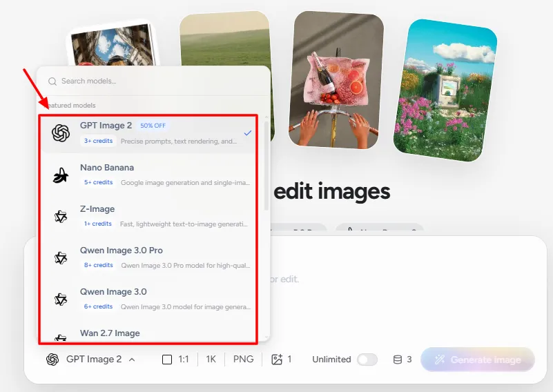The image size is (553, 392).
Task: Select the GPT Image 2 model row
Action: click(148, 133)
